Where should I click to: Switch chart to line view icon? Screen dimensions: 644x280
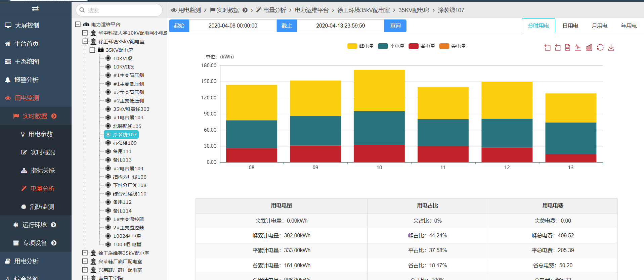click(578, 48)
